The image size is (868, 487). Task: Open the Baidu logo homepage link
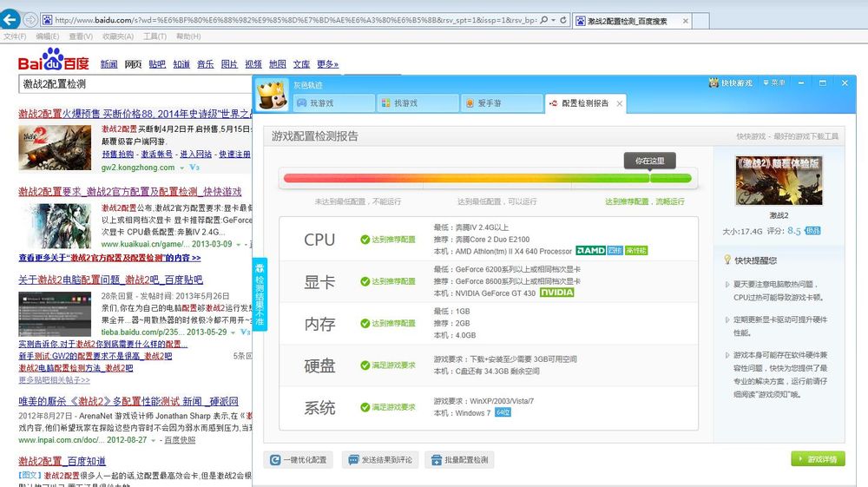coord(53,60)
